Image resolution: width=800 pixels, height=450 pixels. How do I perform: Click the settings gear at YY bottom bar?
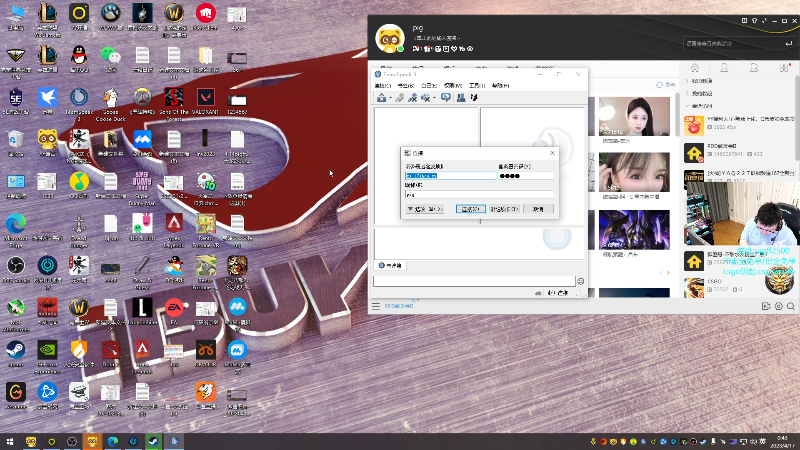pyautogui.click(x=779, y=306)
